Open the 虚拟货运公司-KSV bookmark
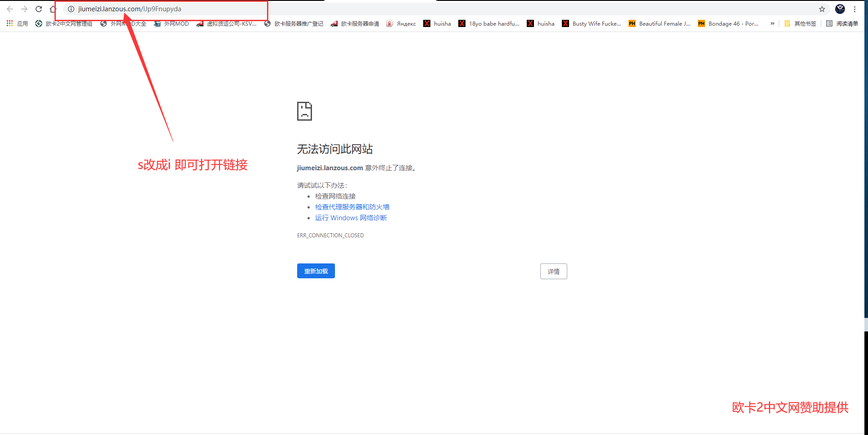The height and width of the screenshot is (435, 868). point(226,23)
